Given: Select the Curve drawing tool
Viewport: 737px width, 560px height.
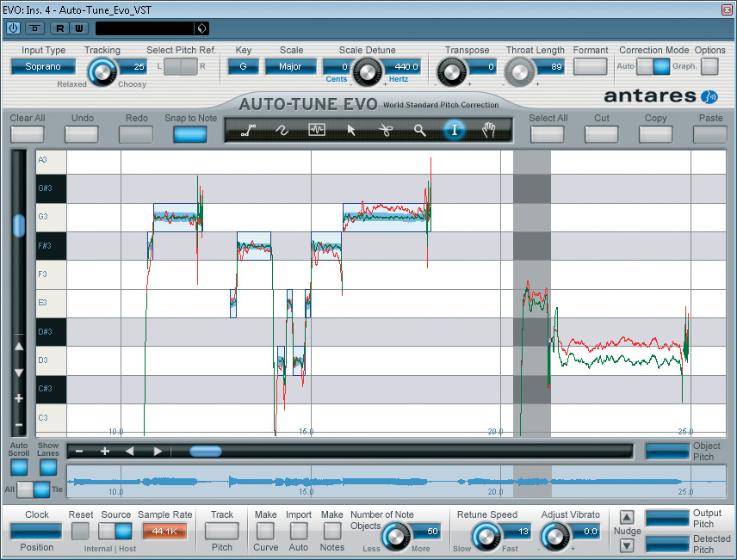Looking at the screenshot, I should [282, 130].
